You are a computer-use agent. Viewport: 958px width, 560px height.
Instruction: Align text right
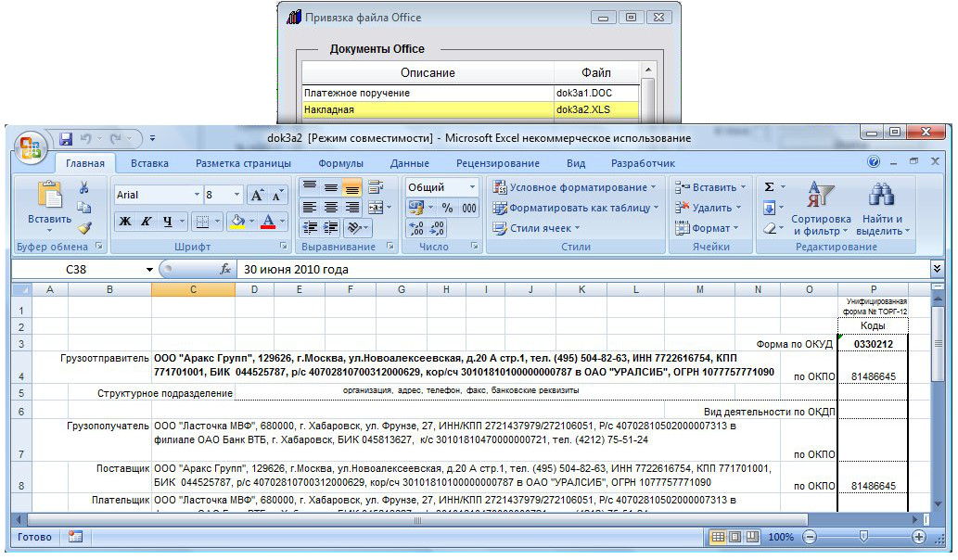coord(351,208)
